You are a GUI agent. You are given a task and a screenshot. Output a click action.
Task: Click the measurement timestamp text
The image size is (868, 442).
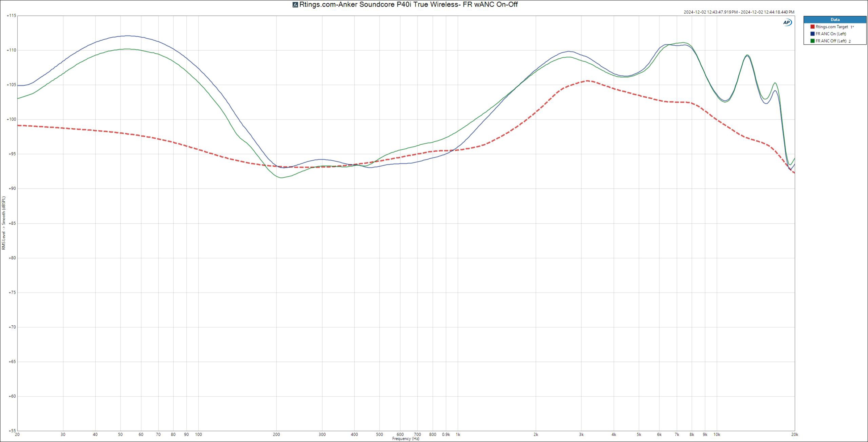[739, 12]
